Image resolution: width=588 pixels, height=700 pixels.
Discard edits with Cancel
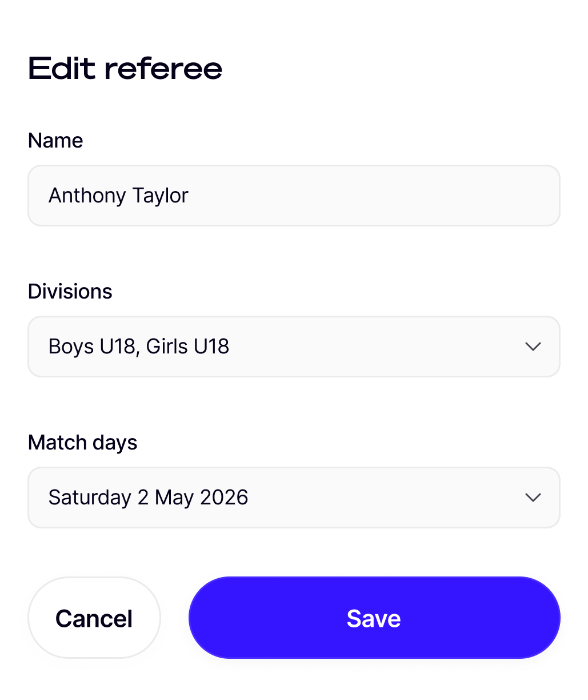[94, 618]
